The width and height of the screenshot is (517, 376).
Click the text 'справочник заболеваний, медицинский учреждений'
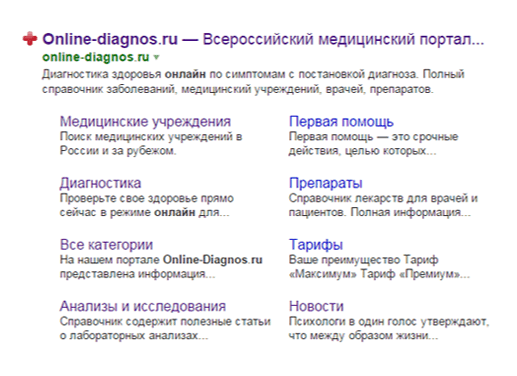point(182,89)
